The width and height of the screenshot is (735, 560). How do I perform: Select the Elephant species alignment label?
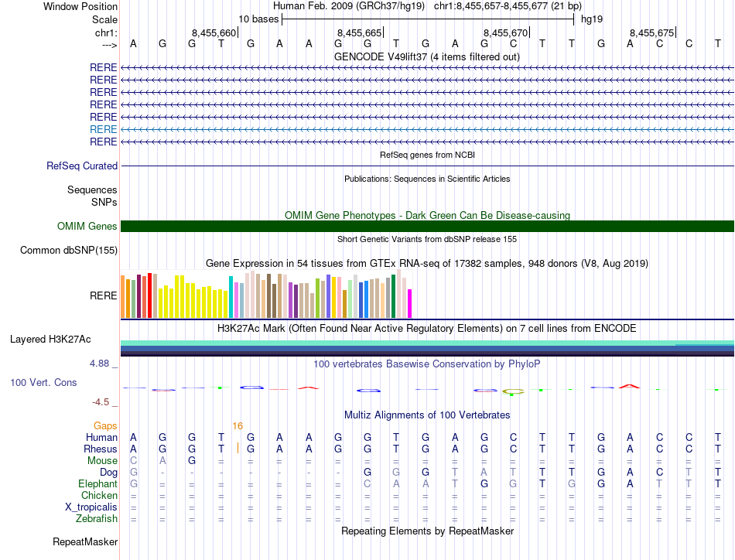[98, 483]
